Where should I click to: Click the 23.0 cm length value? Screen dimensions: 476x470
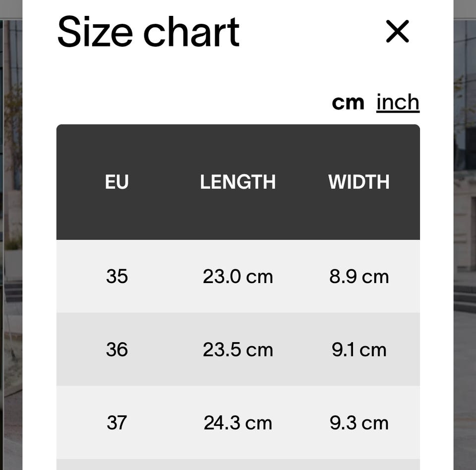point(238,276)
